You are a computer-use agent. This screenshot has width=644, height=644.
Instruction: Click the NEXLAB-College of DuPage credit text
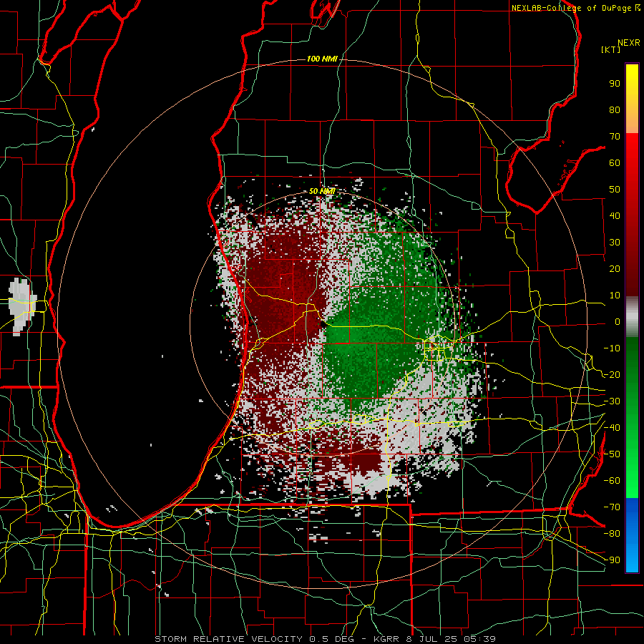click(575, 8)
